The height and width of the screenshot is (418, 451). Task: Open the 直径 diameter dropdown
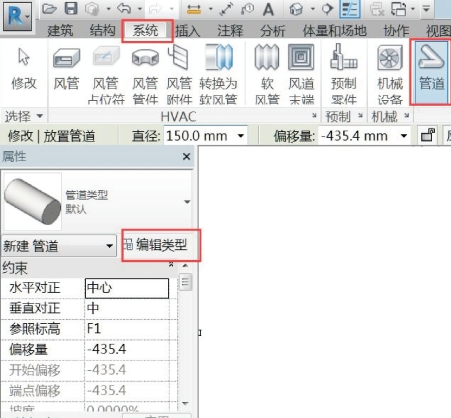241,136
